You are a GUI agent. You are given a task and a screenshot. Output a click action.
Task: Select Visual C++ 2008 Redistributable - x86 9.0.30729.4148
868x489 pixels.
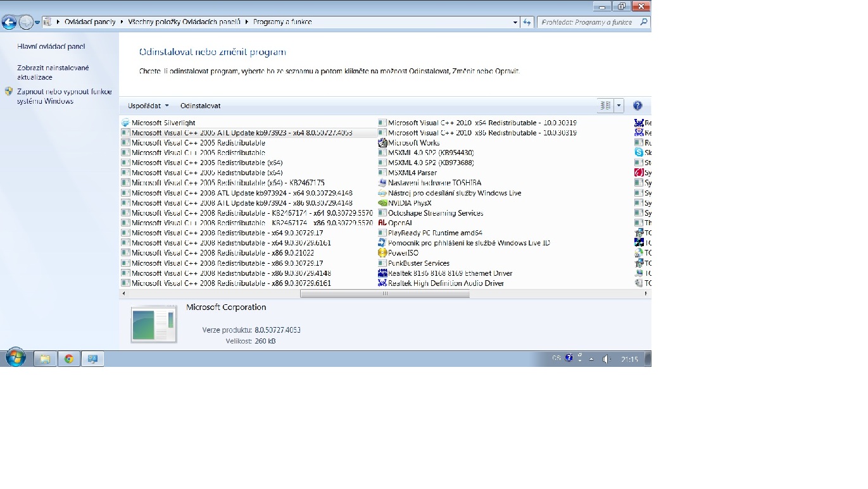click(226, 273)
